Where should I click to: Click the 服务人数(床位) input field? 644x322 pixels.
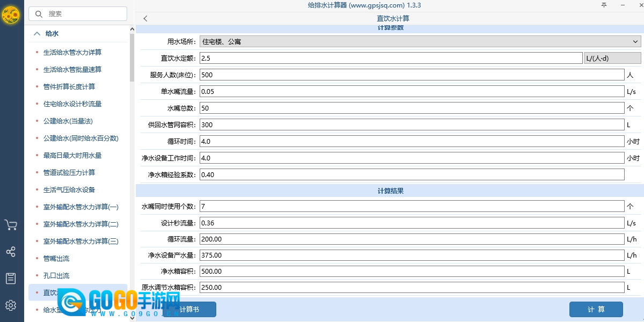pyautogui.click(x=412, y=75)
